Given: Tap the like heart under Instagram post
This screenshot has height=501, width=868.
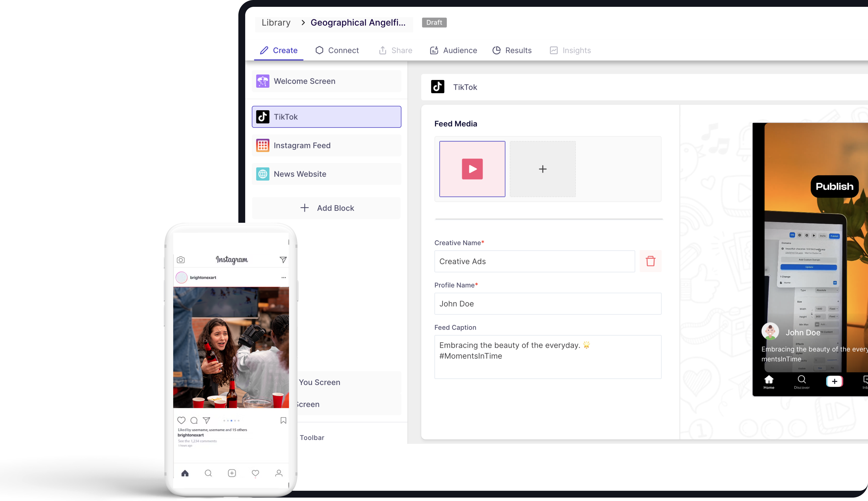Looking at the screenshot, I should pos(181,420).
